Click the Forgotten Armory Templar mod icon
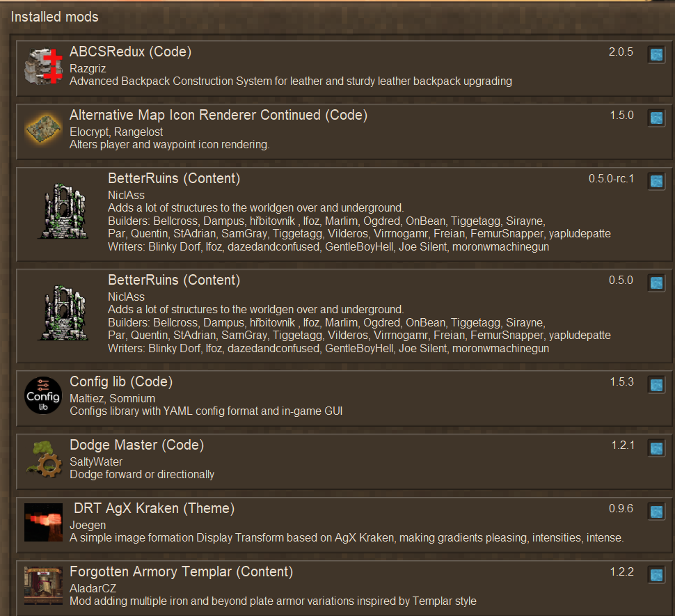Screen dimensions: 675x616 point(43,585)
